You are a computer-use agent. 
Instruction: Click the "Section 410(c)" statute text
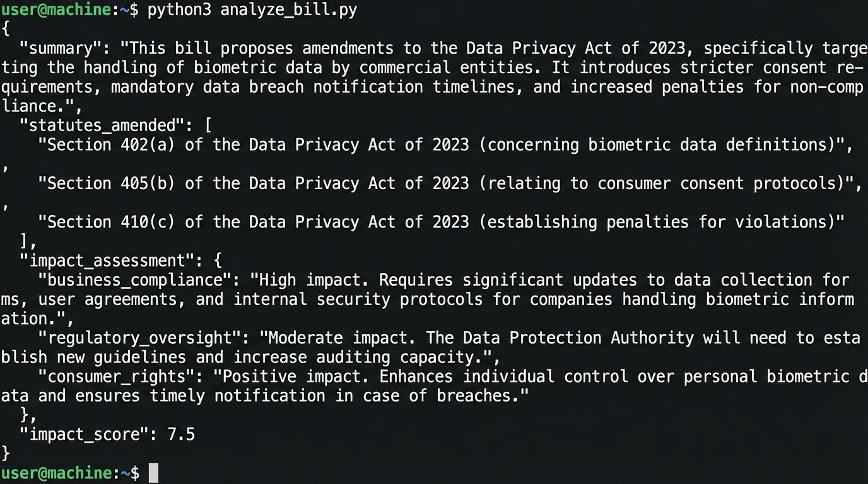111,222
